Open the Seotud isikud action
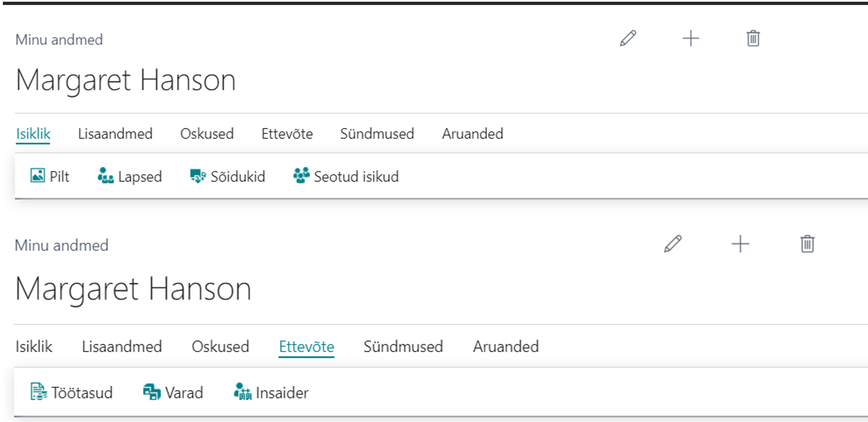Image resolution: width=868 pixels, height=422 pixels. coord(345,176)
